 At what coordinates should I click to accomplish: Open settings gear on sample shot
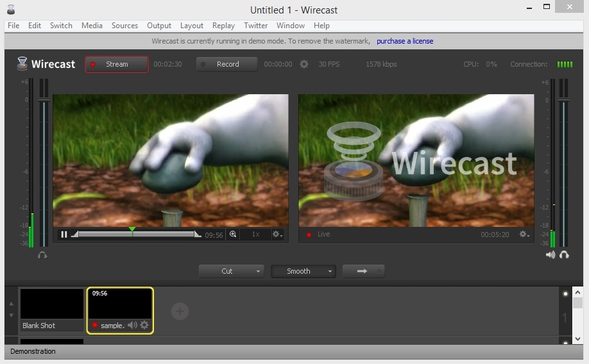coord(144,325)
